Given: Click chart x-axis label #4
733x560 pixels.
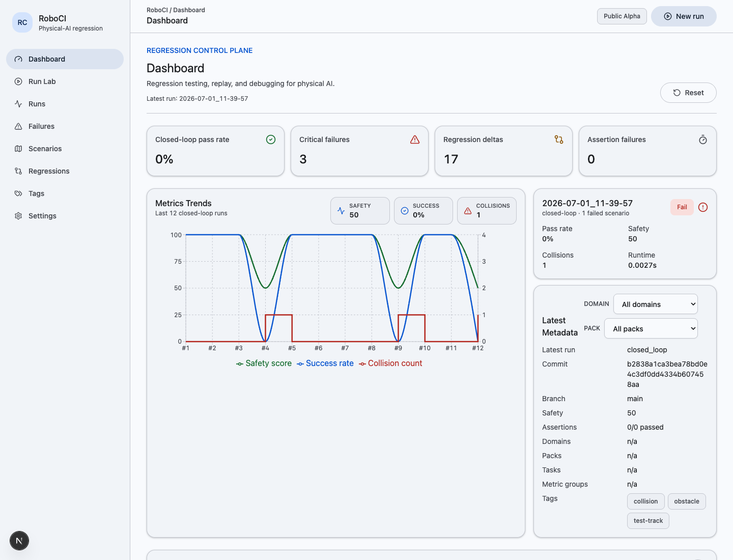Looking at the screenshot, I should tap(265, 348).
